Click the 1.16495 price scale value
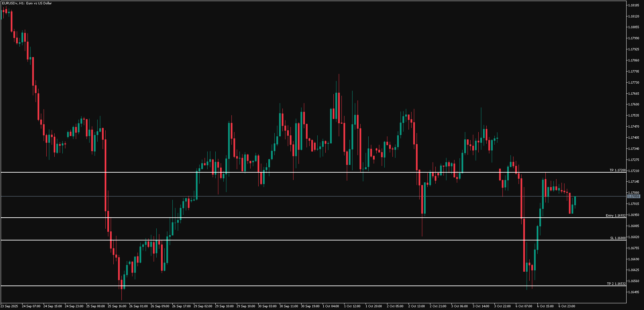The width and height of the screenshot is (644, 310). click(634, 292)
